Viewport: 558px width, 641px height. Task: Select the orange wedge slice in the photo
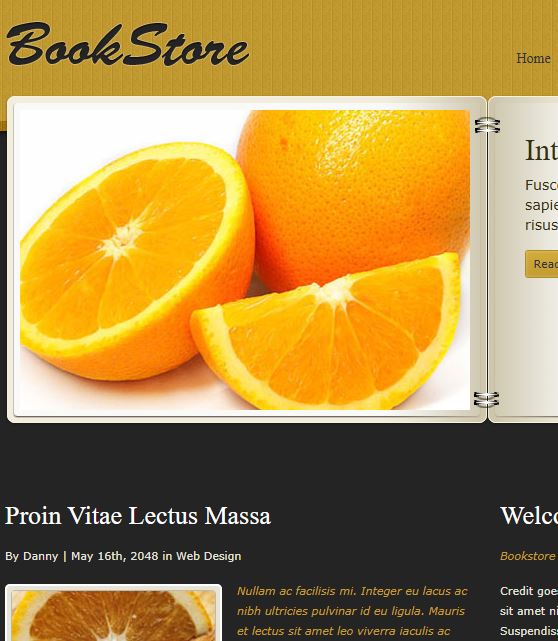point(326,331)
